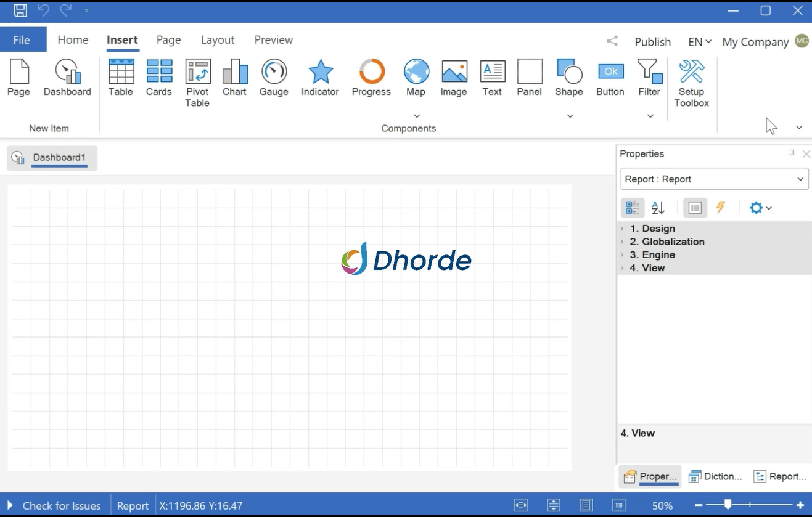Click Check for Issues in status bar

pos(61,506)
